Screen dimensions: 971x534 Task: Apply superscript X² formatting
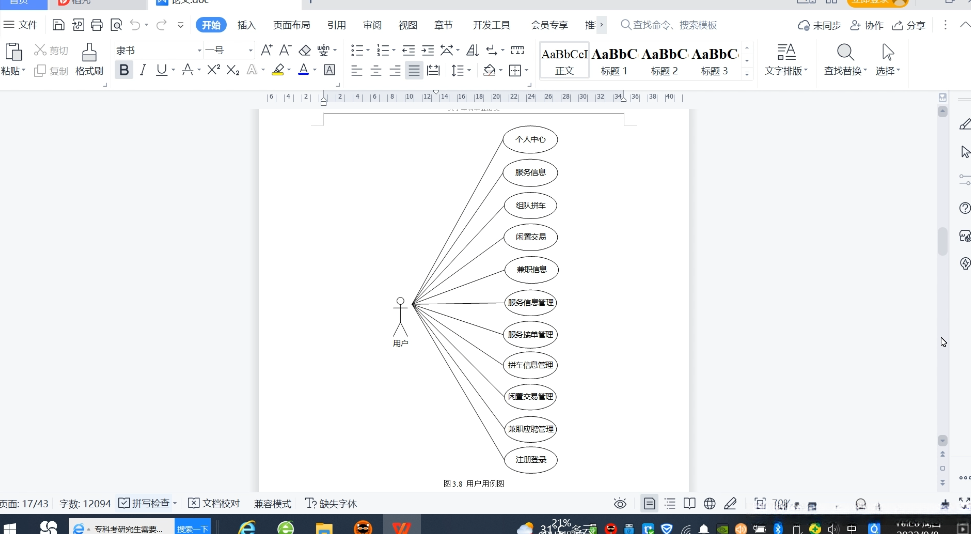[214, 70]
